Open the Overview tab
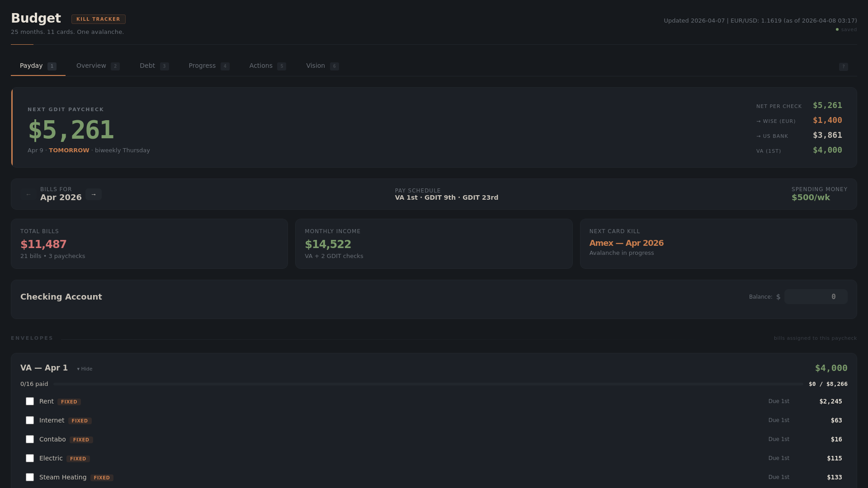Image resolution: width=868 pixels, height=488 pixels. (x=98, y=66)
